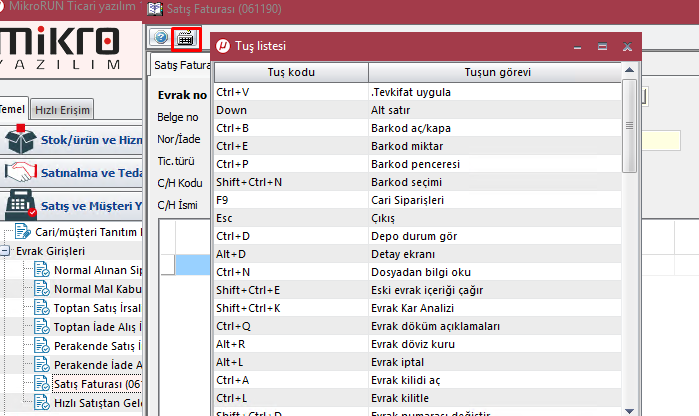This screenshot has height=416, width=699.
Task: Select Perakende Satış tree entry
Action: [98, 345]
